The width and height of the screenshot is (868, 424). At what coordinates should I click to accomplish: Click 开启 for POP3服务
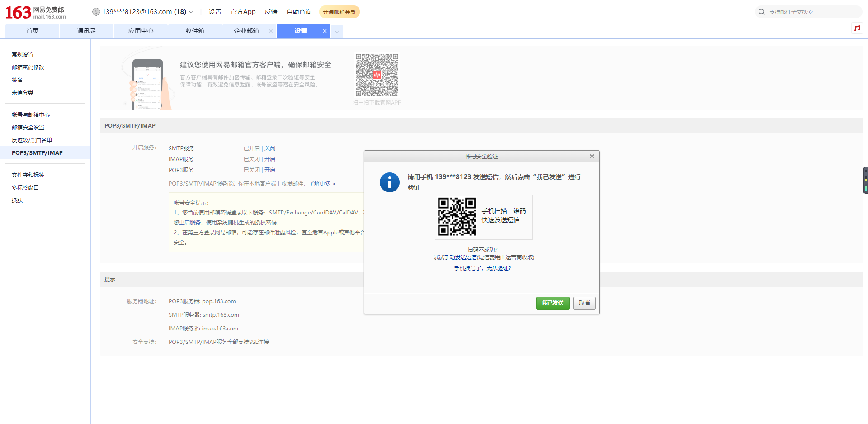tap(270, 170)
